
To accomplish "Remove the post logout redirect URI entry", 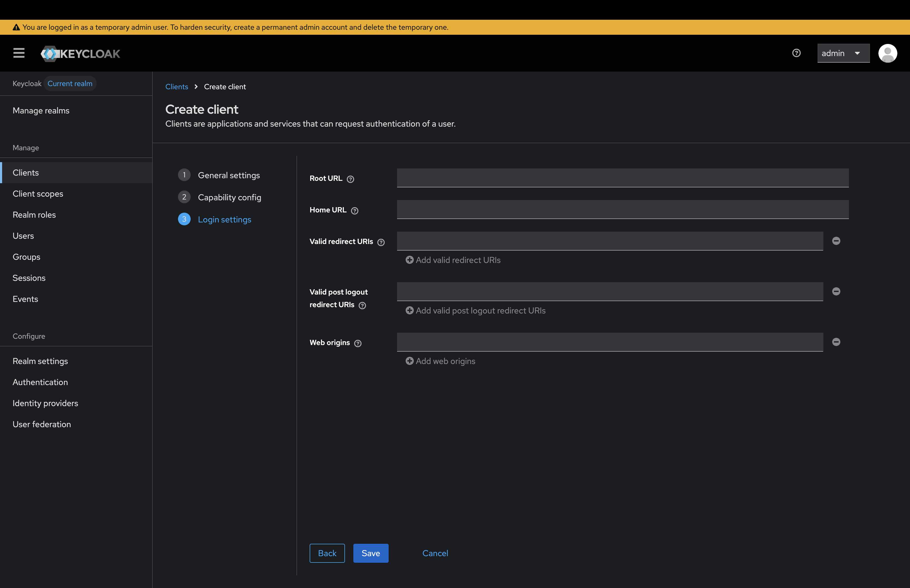I will pyautogui.click(x=836, y=292).
